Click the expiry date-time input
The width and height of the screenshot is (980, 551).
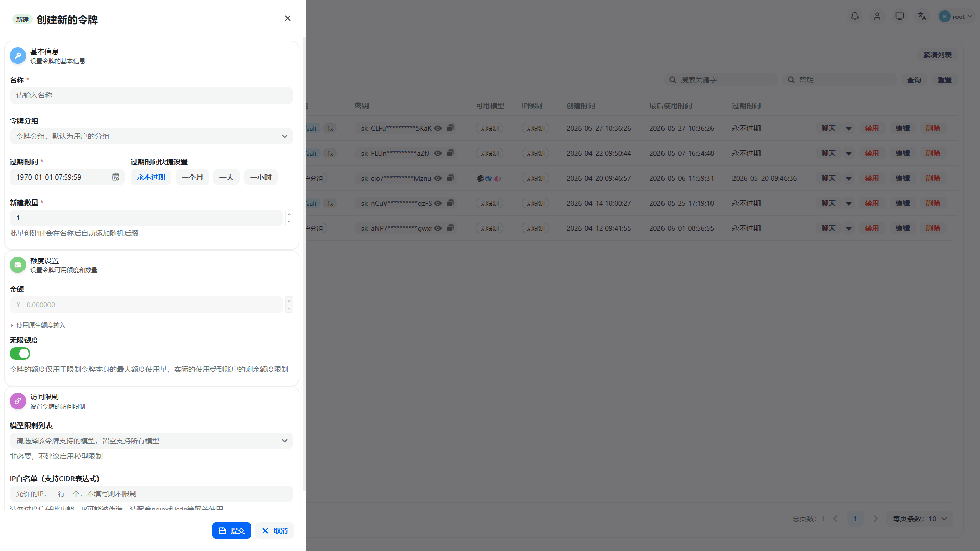pos(67,177)
